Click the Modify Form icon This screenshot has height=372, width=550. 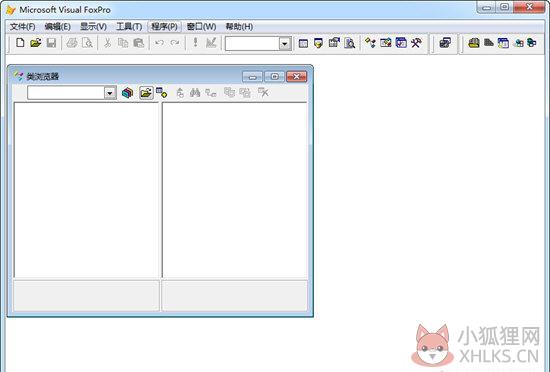pyautogui.click(x=211, y=43)
